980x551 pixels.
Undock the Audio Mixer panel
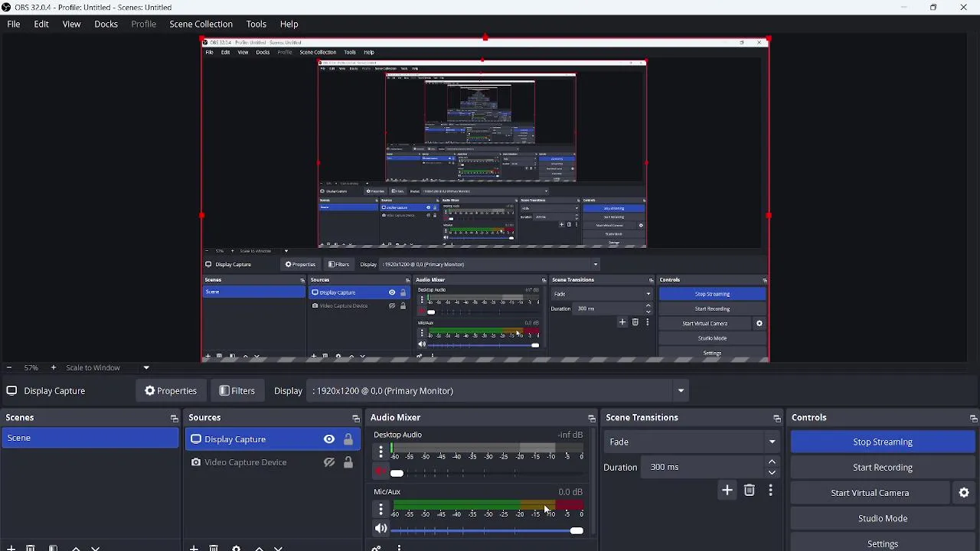pos(591,419)
